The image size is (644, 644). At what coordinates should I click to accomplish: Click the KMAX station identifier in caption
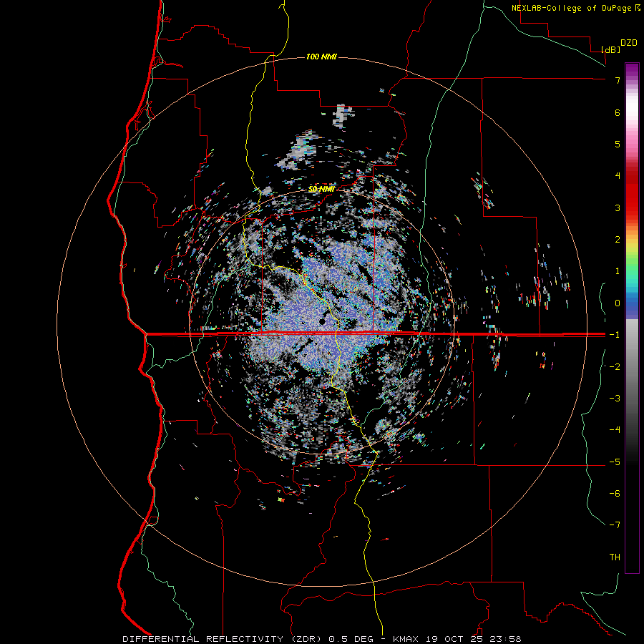pos(406,639)
